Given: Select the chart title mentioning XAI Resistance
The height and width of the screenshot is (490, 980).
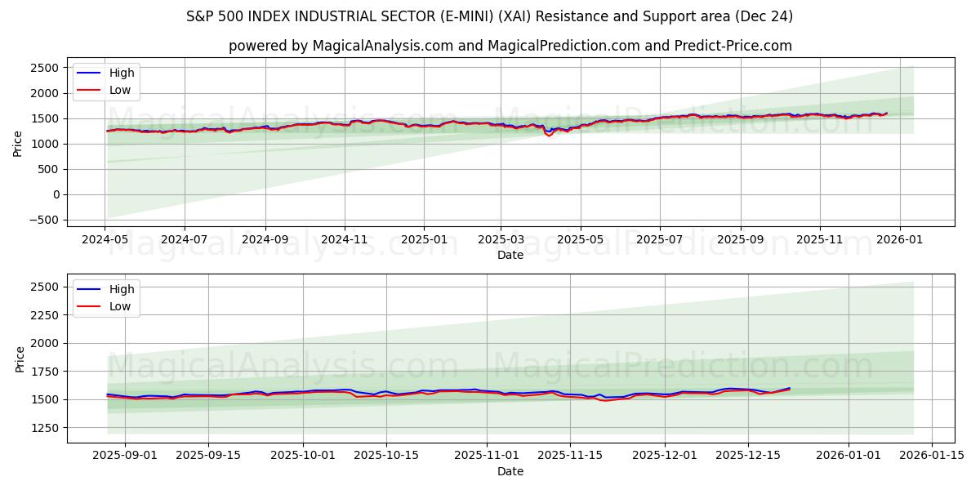Looking at the screenshot, I should point(490,14).
